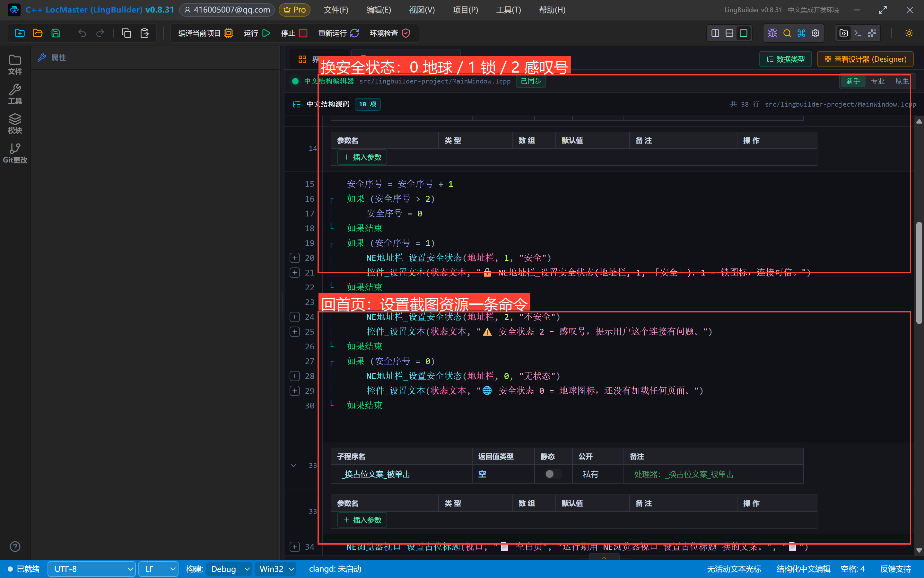924x578 pixels.
Task: Open the 模块 sidebar panel
Action: click(x=15, y=124)
